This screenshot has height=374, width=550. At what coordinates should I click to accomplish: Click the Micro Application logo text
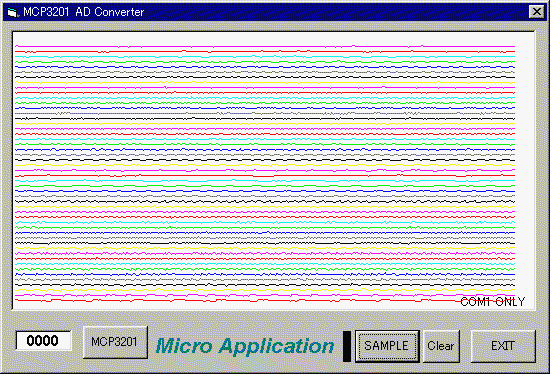(244, 346)
